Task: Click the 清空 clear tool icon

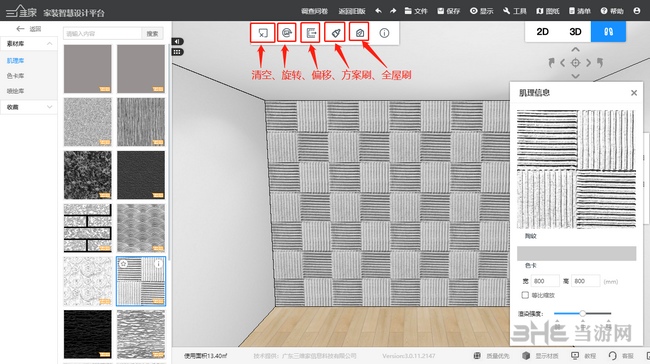Action: pyautogui.click(x=263, y=33)
